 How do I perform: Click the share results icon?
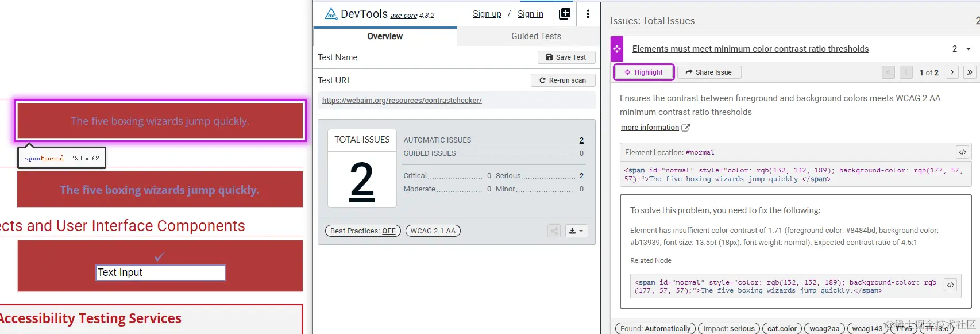pyautogui.click(x=554, y=231)
